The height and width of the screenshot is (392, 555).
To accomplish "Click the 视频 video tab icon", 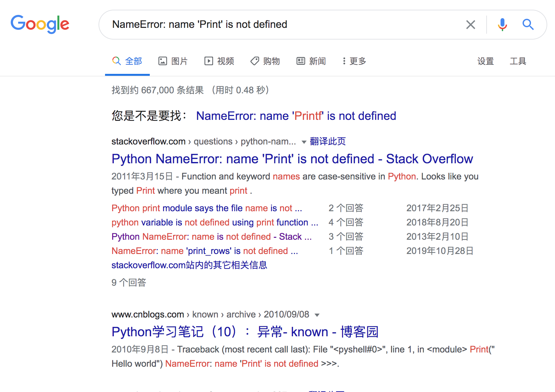I will tap(208, 61).
